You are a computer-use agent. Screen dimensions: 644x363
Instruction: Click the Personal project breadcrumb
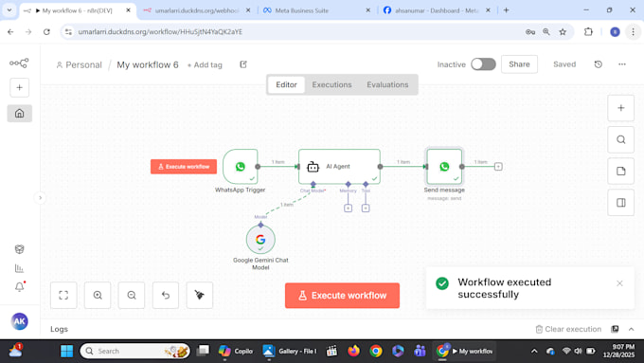pyautogui.click(x=79, y=64)
